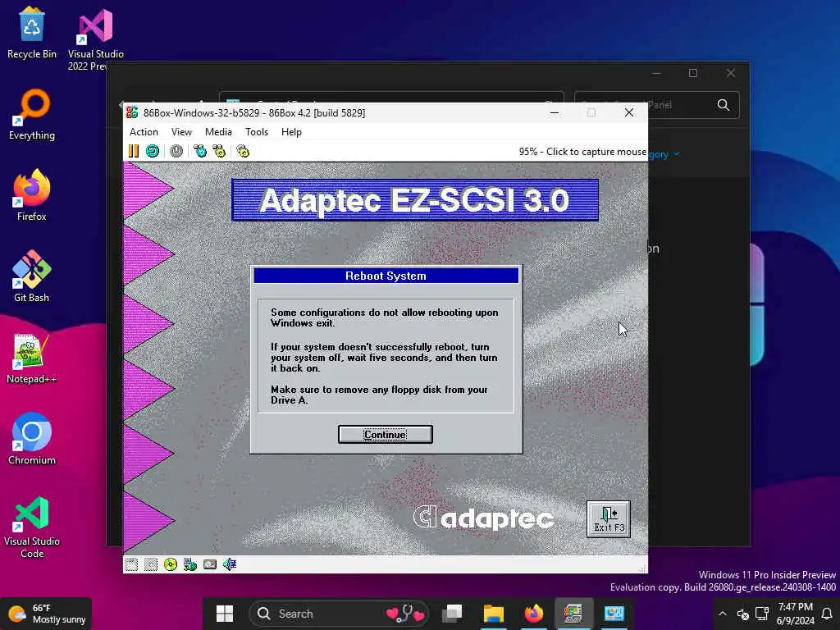Open the clock showing 7:47 PM
Viewport: 840px width, 630px height.
pyautogui.click(x=795, y=614)
